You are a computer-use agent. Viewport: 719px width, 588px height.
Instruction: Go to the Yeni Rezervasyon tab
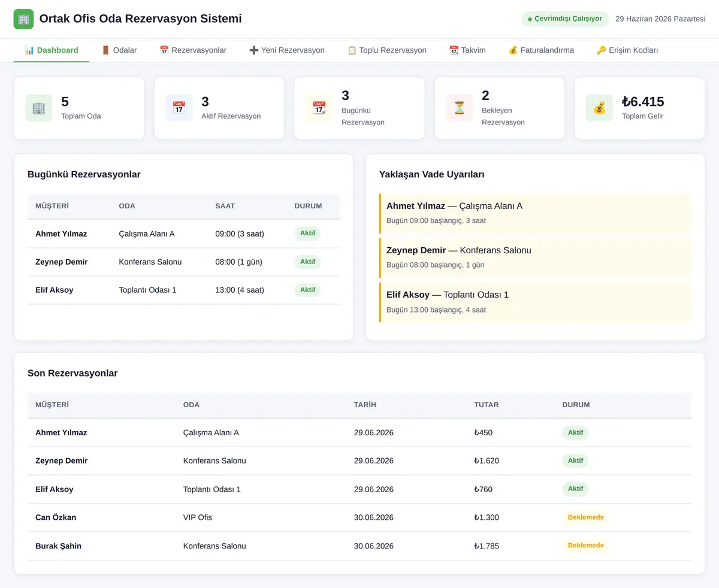(287, 50)
